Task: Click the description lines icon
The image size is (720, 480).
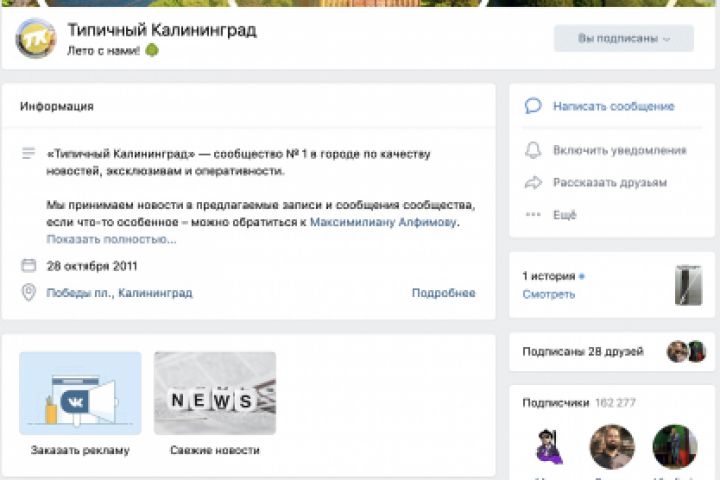Action: click(x=28, y=153)
